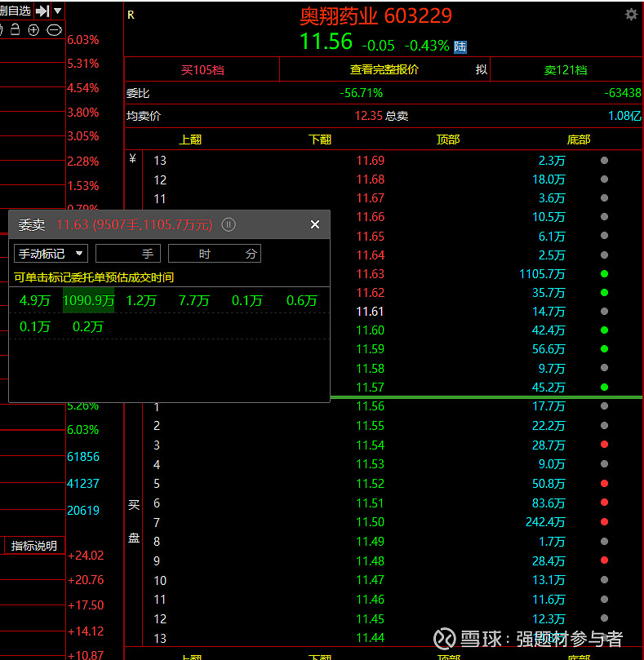The width and height of the screenshot is (644, 660).
Task: Click sell price 11.63 in order book
Action: [x=371, y=274]
